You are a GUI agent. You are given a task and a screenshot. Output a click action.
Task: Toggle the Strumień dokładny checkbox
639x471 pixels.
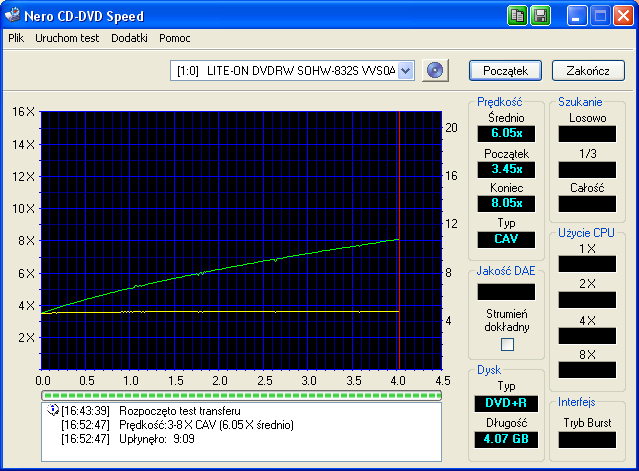click(x=507, y=344)
